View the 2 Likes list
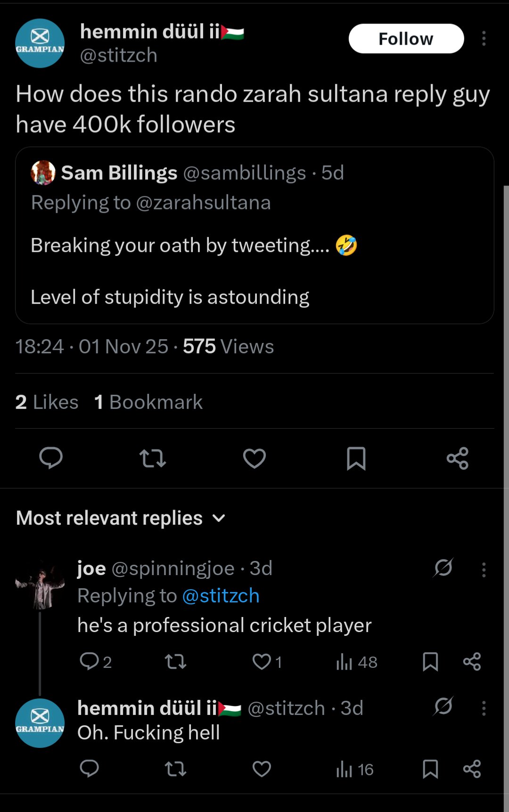This screenshot has width=509, height=812. [47, 402]
